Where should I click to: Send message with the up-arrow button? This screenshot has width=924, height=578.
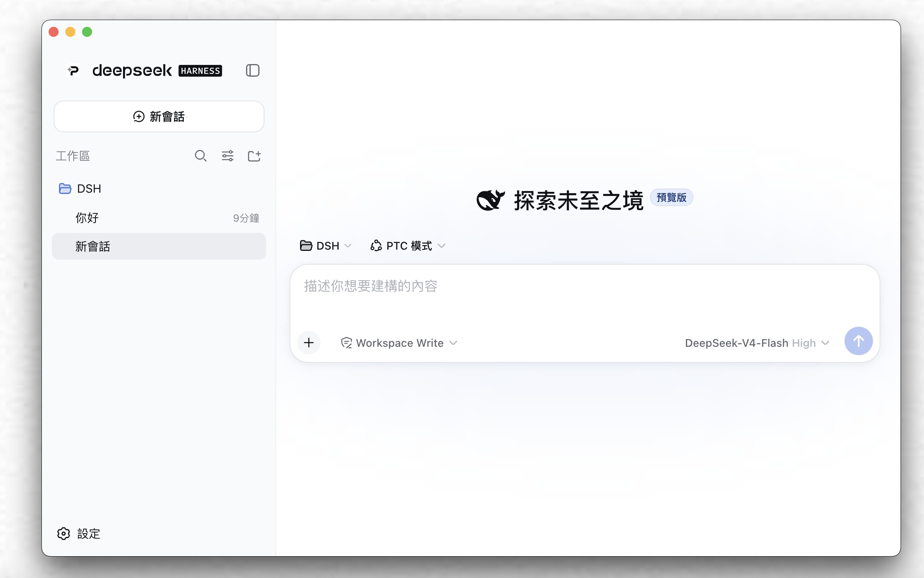[x=859, y=341]
